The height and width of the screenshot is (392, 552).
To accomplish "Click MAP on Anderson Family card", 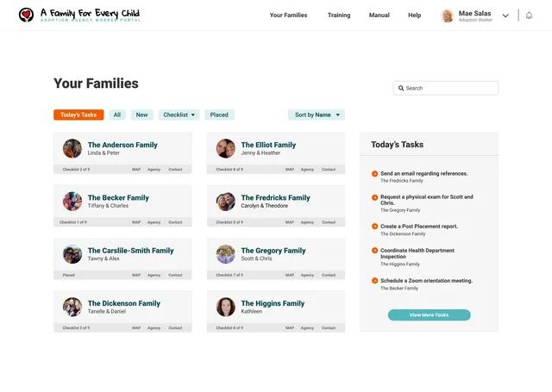I will (x=136, y=170).
